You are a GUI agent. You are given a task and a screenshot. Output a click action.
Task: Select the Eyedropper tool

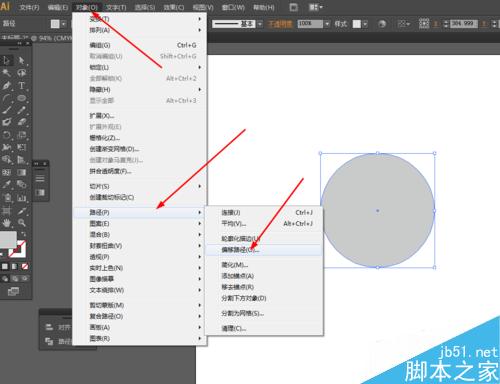pyautogui.click(x=6, y=185)
